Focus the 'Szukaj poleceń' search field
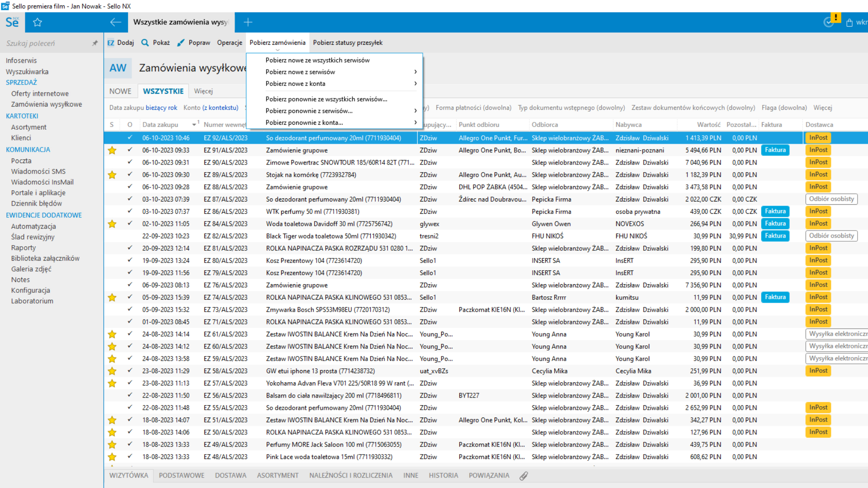 coord(45,43)
